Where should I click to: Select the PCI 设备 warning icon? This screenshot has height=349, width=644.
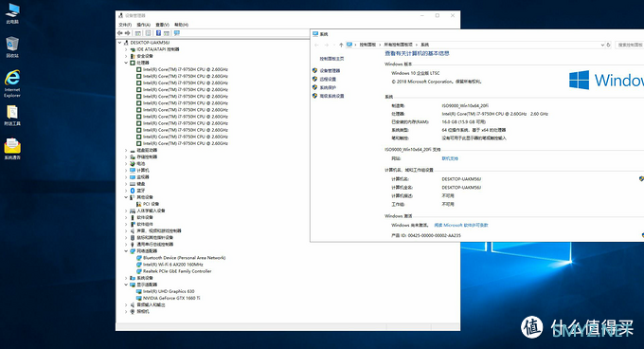tap(139, 204)
